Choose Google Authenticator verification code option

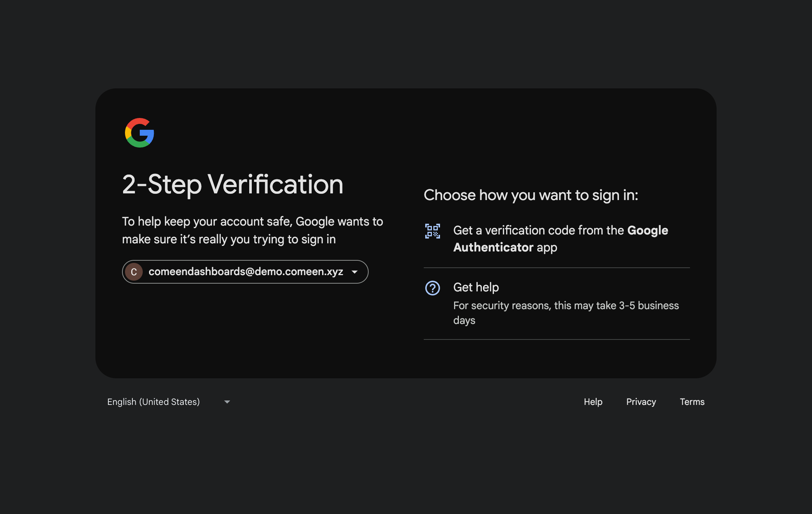(557, 239)
